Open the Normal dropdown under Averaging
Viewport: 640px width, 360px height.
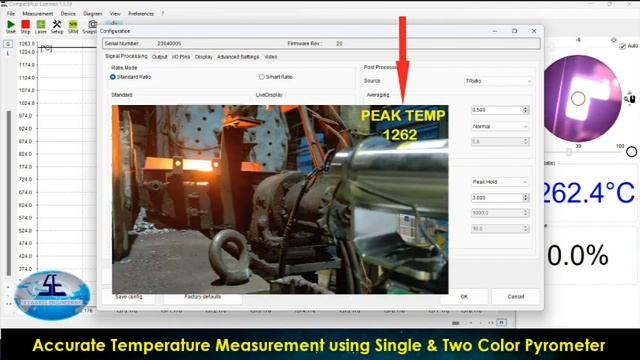500,127
